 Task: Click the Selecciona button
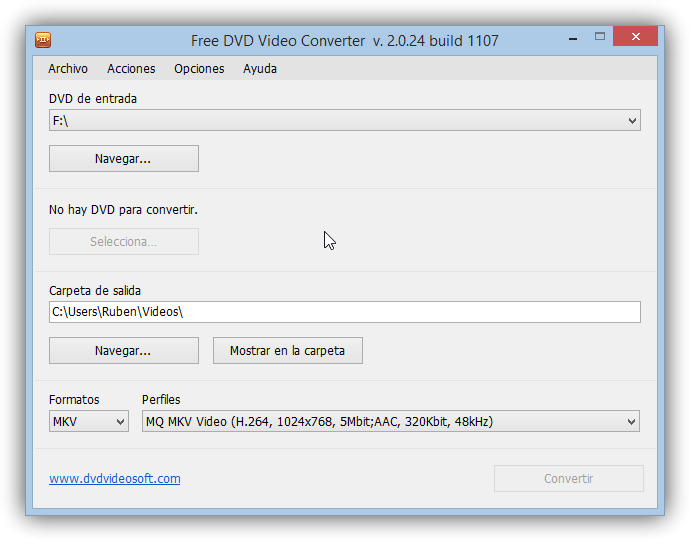[x=124, y=241]
